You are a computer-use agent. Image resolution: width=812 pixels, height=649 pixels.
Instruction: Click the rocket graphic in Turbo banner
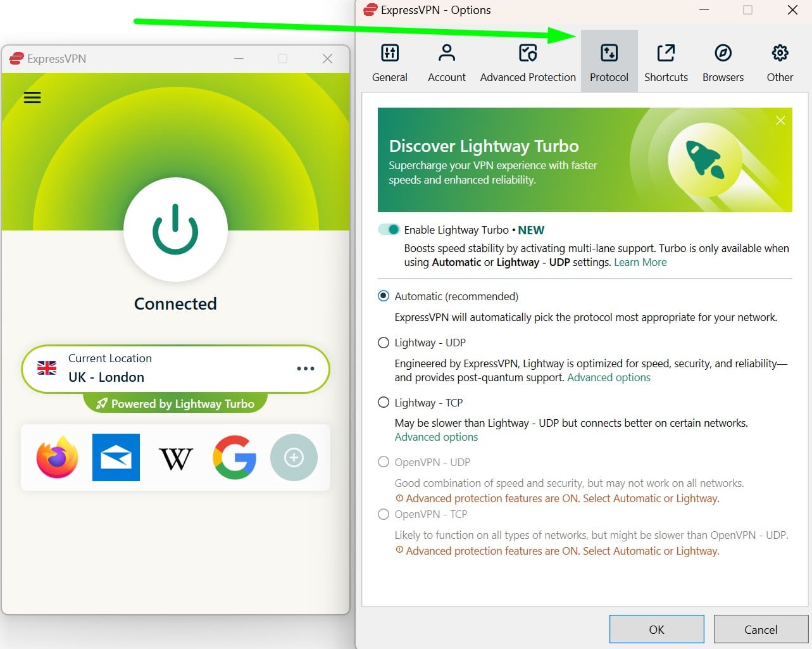point(705,158)
